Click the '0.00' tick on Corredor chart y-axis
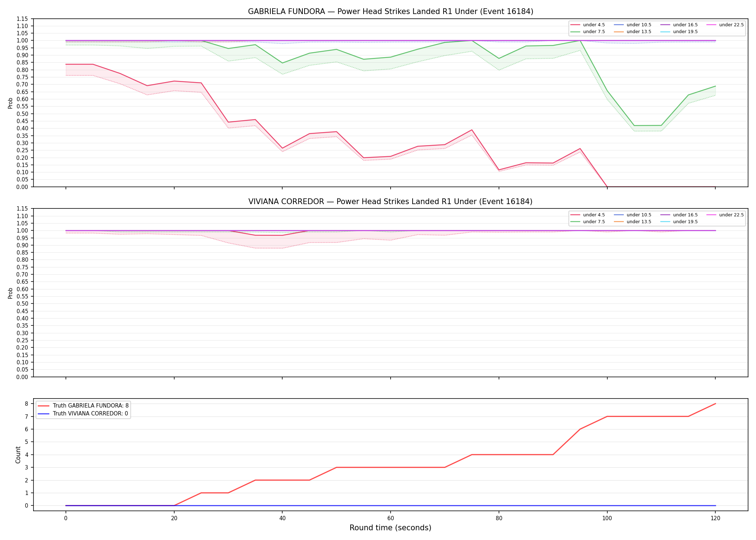Image resolution: width=756 pixels, height=540 pixels. [x=22, y=377]
